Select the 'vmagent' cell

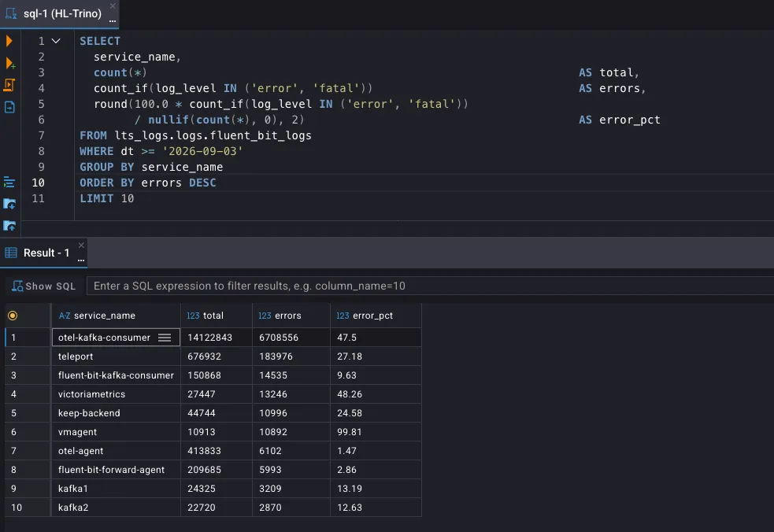116,432
